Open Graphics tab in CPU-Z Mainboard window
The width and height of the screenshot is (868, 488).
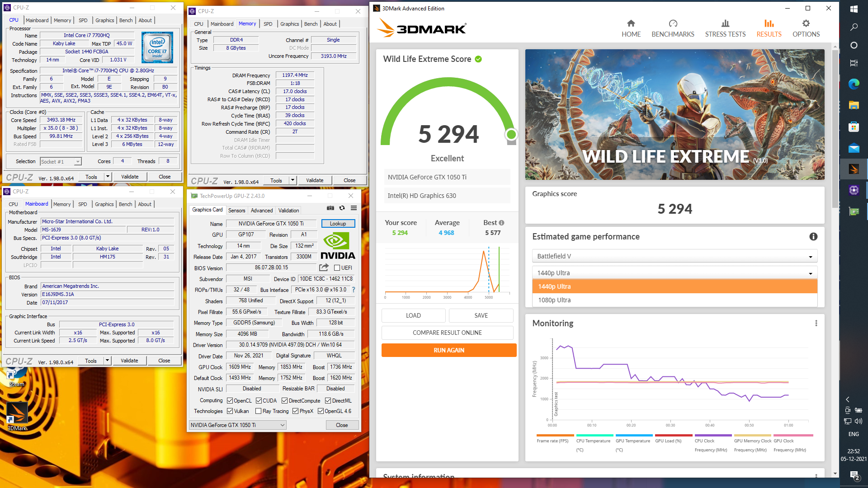click(104, 204)
